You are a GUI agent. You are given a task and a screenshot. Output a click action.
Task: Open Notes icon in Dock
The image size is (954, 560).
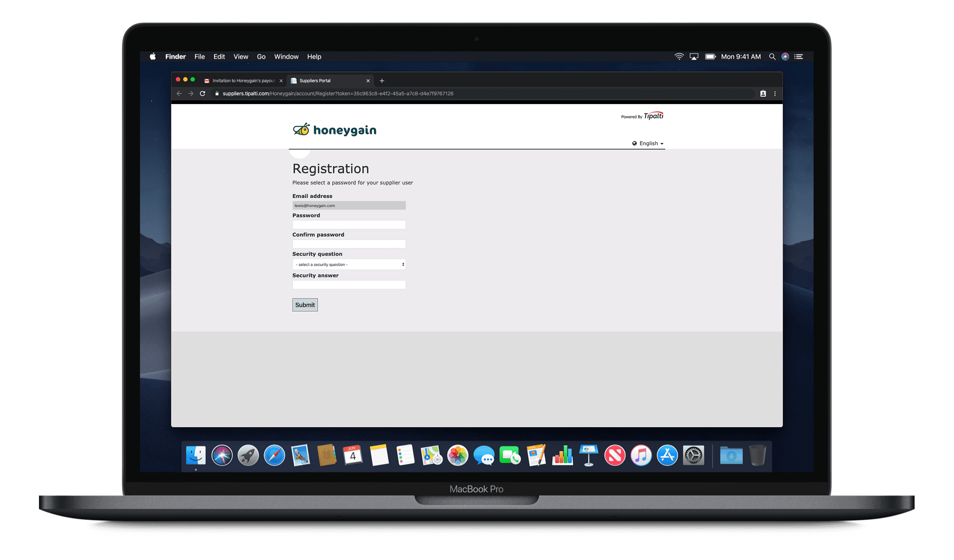[x=379, y=456]
